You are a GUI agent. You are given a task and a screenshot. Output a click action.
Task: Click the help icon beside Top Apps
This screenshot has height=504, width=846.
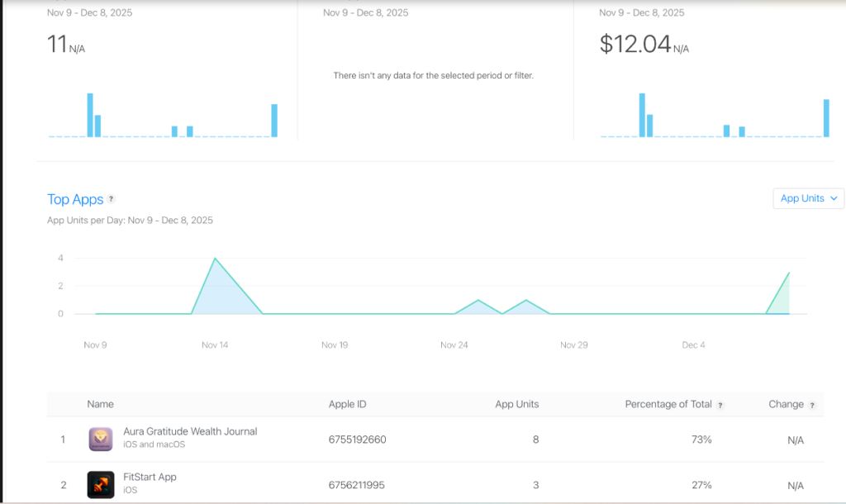[x=112, y=199]
